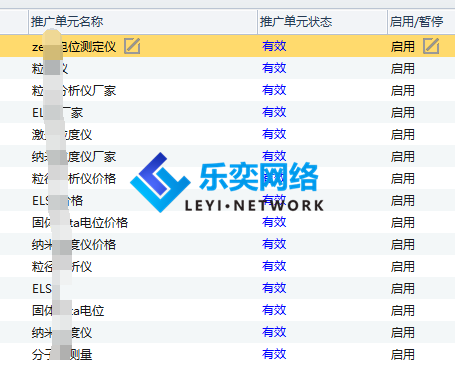Open 有效 status in 分子…测量 row
This screenshot has height=365, width=455.
[x=274, y=354]
